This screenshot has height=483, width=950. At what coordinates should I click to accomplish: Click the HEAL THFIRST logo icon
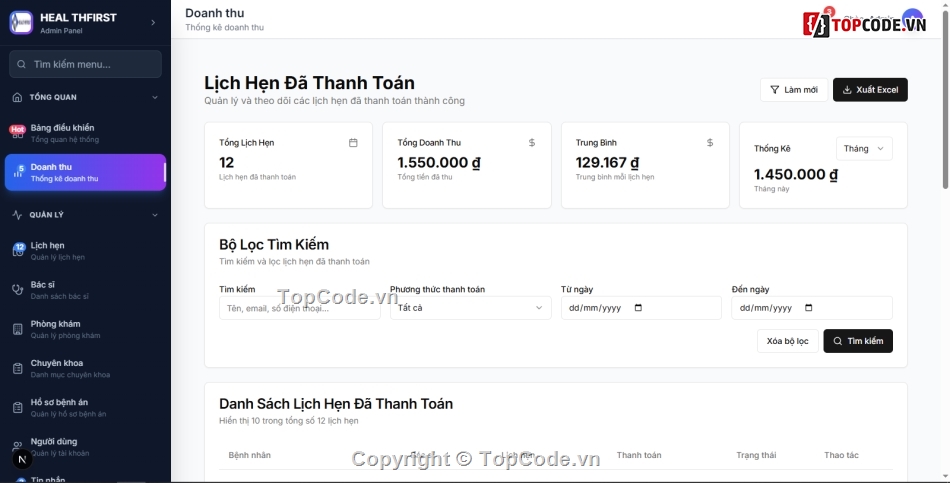pyautogui.click(x=21, y=22)
